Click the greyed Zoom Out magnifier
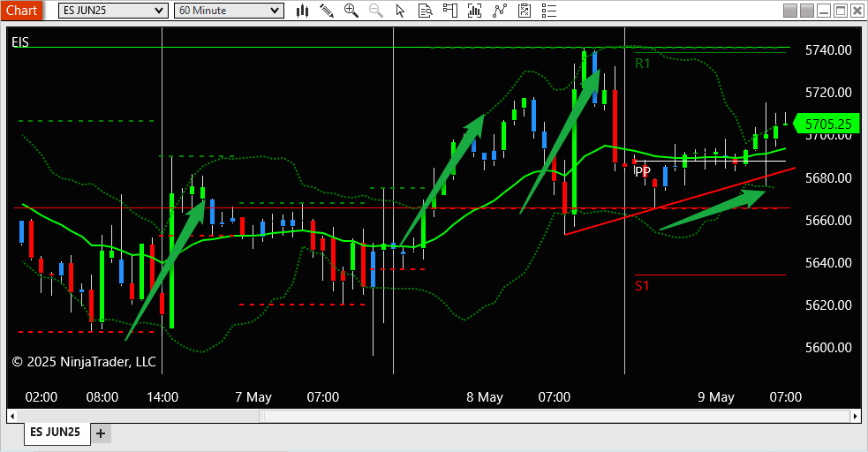 [x=376, y=11]
